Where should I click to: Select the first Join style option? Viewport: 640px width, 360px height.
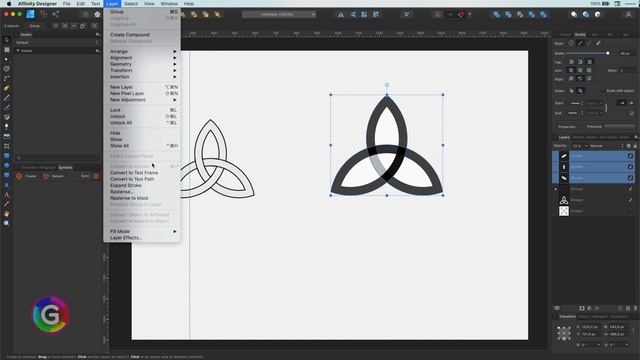point(571,70)
